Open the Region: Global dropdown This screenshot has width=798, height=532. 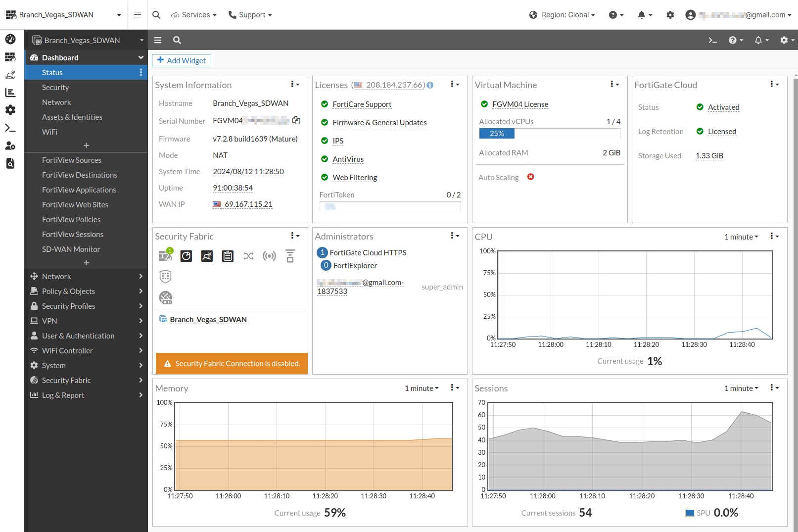[x=562, y=14]
